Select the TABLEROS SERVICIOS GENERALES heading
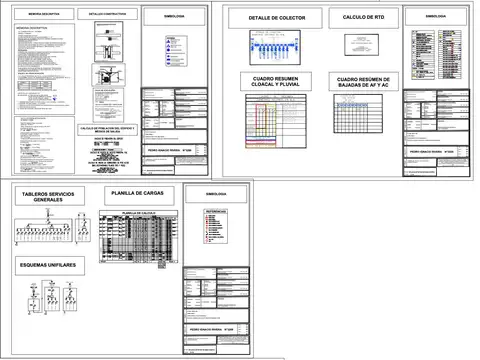Screen dimensions: 480x360 50,196
